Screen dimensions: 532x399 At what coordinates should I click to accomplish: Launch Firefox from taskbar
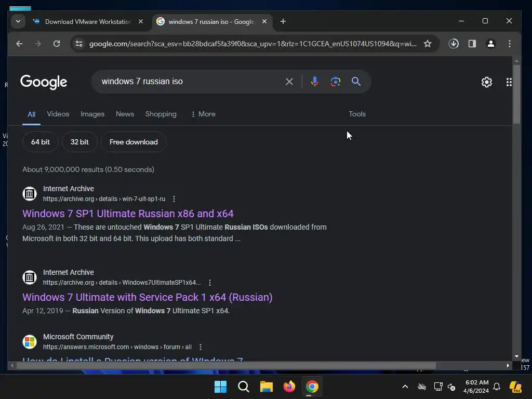(289, 387)
